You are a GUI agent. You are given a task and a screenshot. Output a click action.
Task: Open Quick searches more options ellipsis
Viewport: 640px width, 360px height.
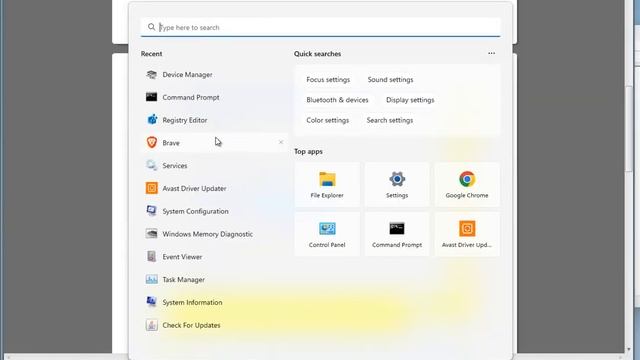tap(491, 53)
